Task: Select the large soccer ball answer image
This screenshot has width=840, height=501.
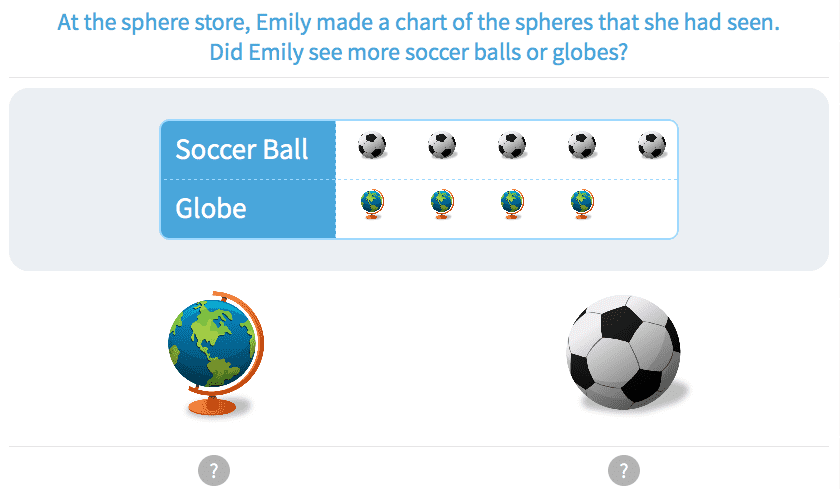Action: (624, 352)
